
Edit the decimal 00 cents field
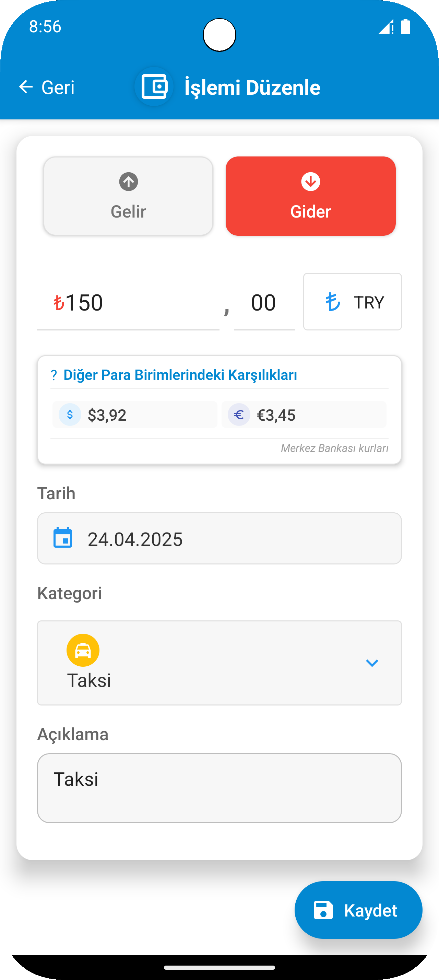click(x=264, y=303)
